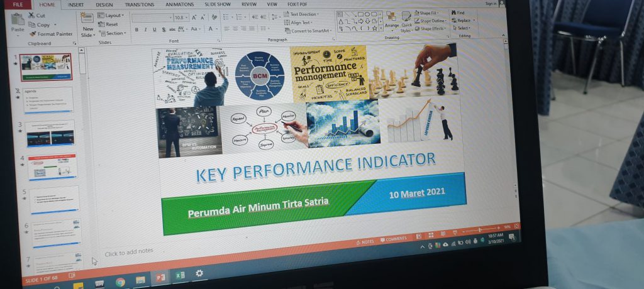Choose the star shape in shapes gallery
Screen dimensions: 644x289
(x=374, y=28)
